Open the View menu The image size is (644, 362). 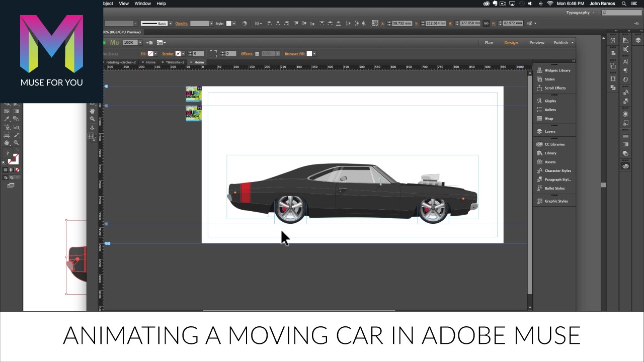click(x=123, y=4)
